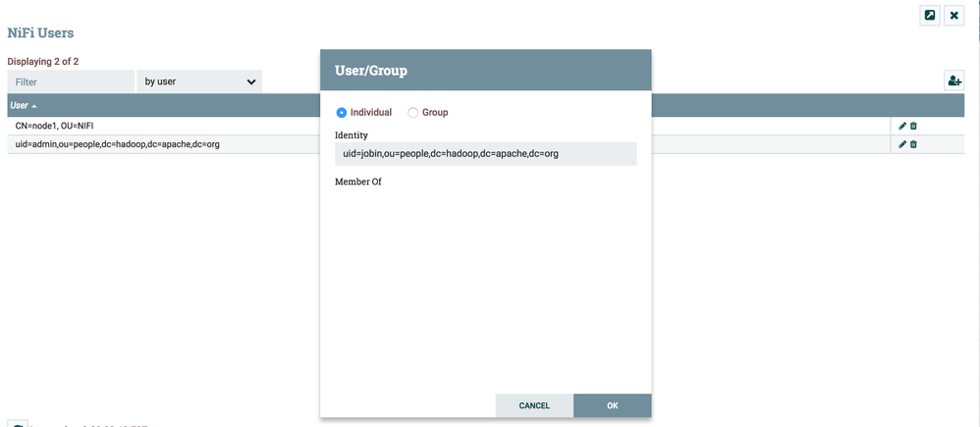Sort by the User column header
Image resolution: width=980 pixels, height=427 pixels.
click(x=24, y=106)
